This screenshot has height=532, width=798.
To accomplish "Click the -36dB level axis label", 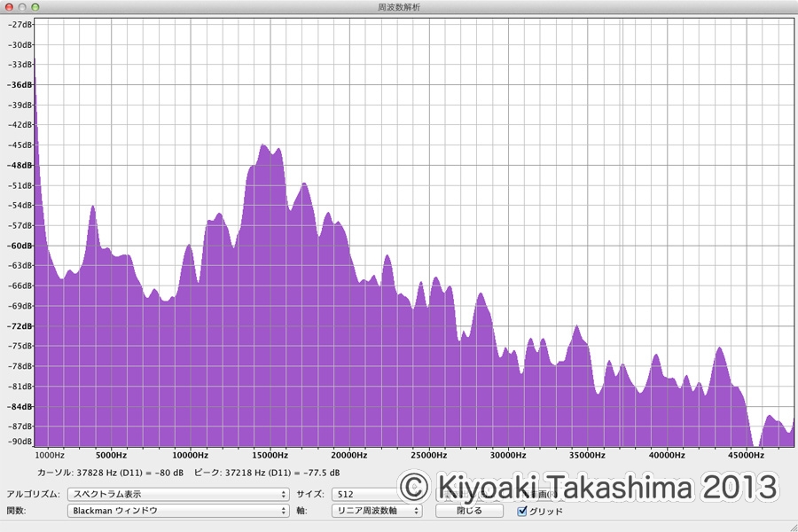I will pyautogui.click(x=20, y=84).
